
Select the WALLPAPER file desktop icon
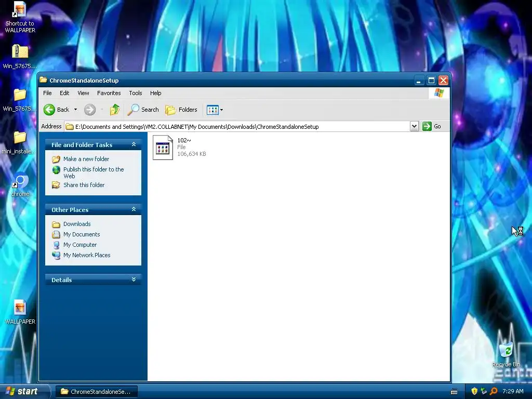20,312
